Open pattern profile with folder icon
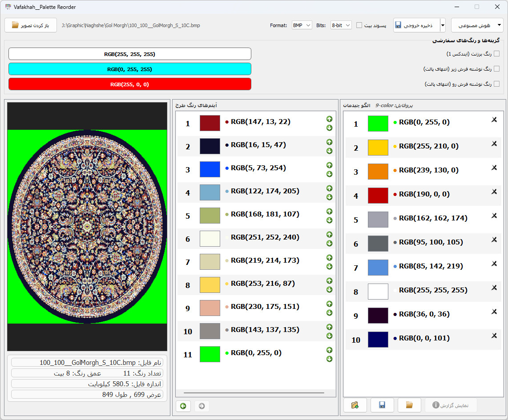 (x=409, y=405)
